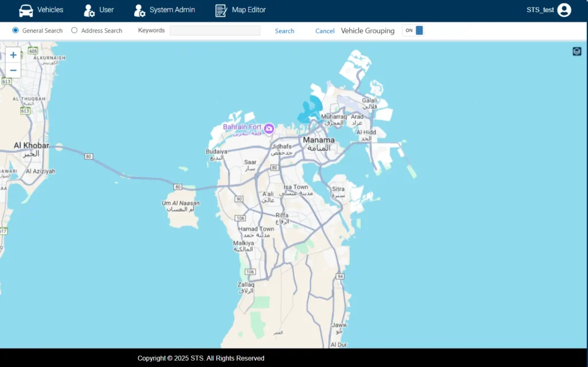The image size is (588, 367).
Task: Open the map layers icon
Action: pos(577,51)
